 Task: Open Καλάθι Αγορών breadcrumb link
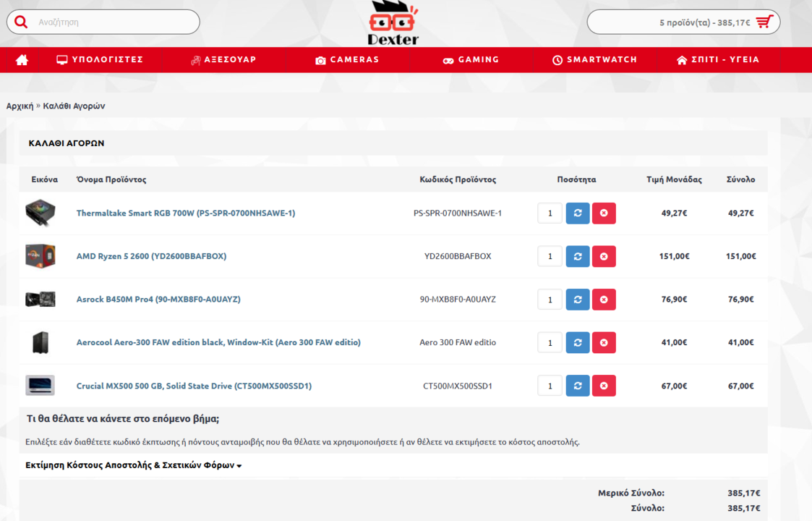(74, 106)
